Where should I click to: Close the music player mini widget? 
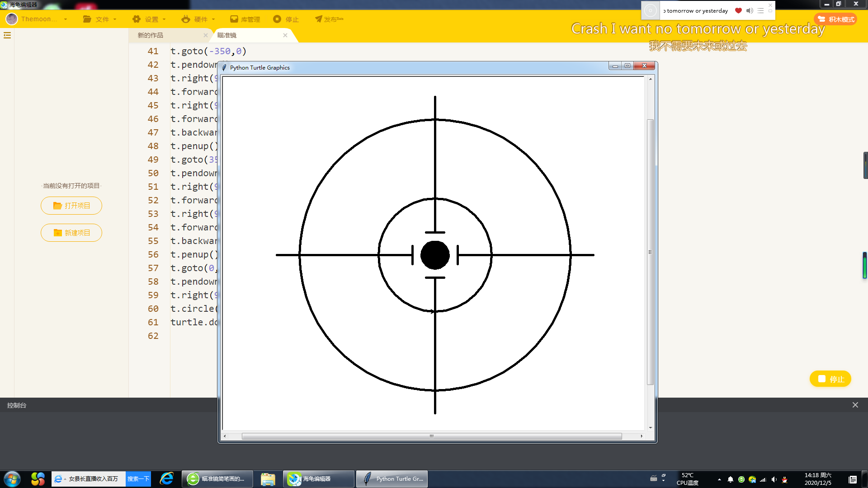(x=770, y=5)
